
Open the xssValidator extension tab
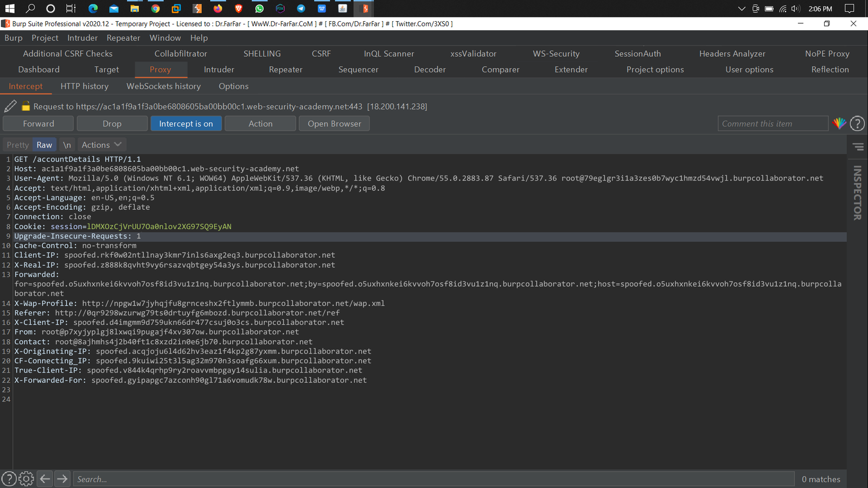pyautogui.click(x=474, y=54)
